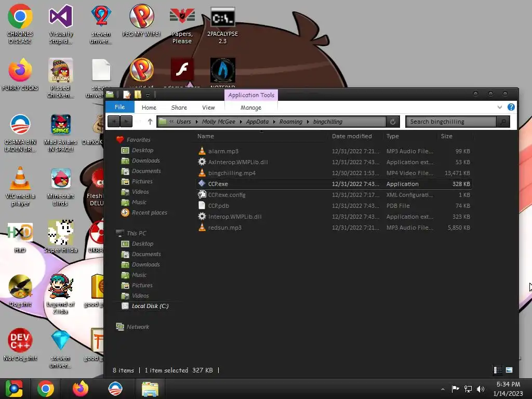Screen dimensions: 532x399
Task: Expand breadcrumb arrow after AppData
Action: [x=274, y=122]
